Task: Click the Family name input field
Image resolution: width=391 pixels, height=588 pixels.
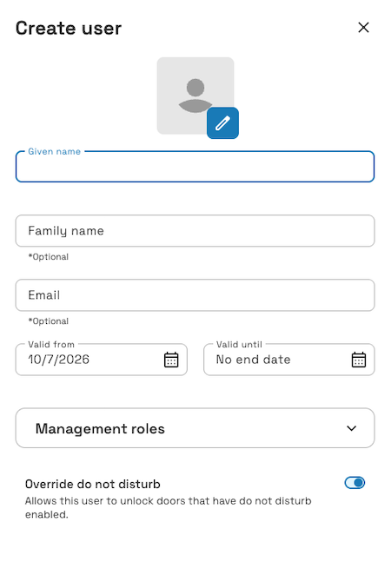Action: coord(195,231)
